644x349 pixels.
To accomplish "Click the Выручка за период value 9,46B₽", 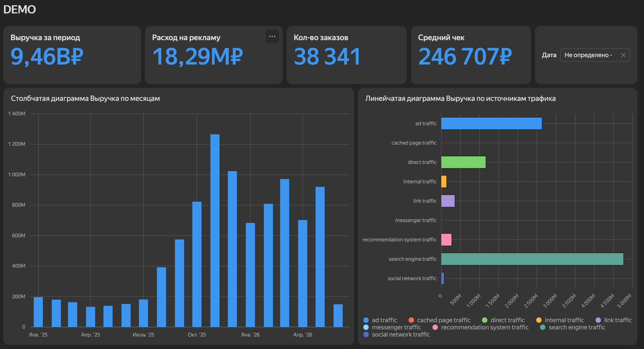I will tap(47, 57).
